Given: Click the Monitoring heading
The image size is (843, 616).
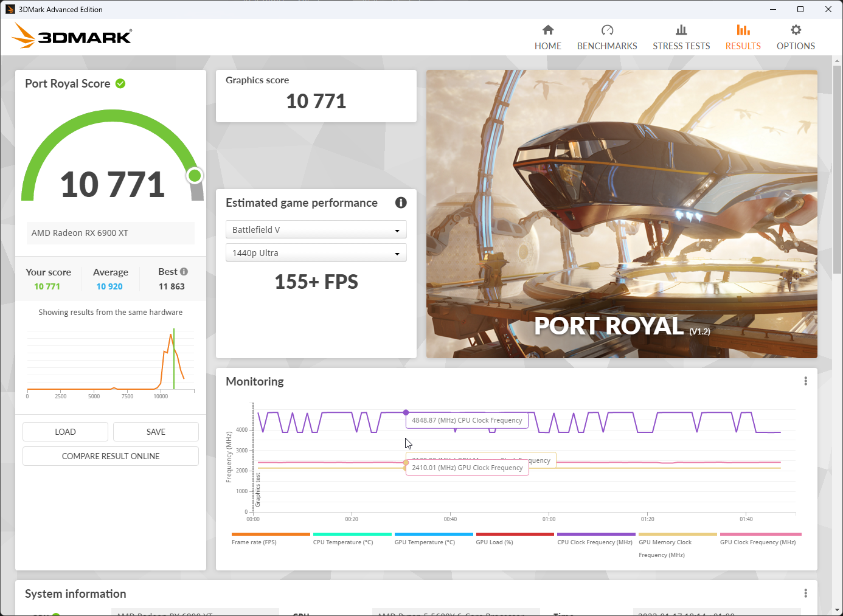Looking at the screenshot, I should 255,381.
